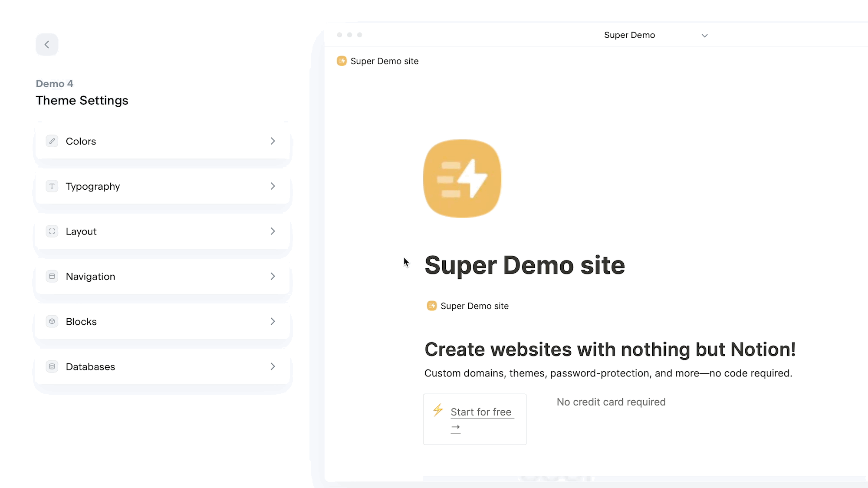
Task: Open the Super Demo page dropdown arrow
Action: point(705,36)
